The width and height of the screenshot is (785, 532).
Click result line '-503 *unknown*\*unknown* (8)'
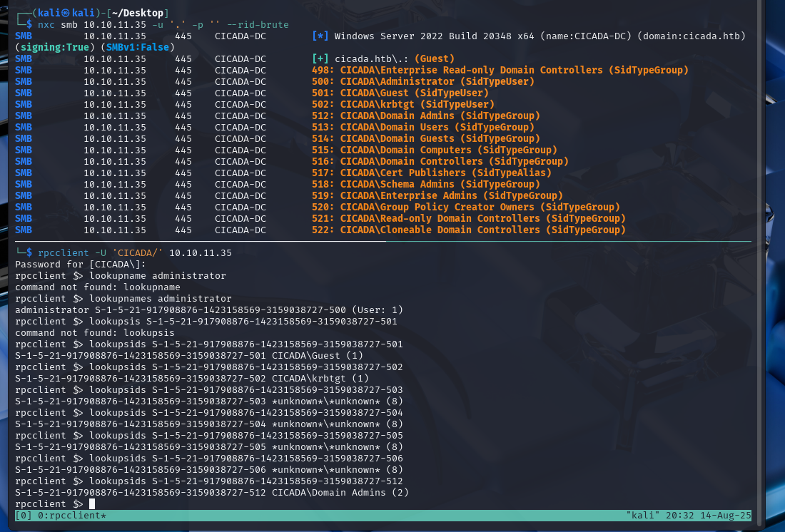pos(209,401)
